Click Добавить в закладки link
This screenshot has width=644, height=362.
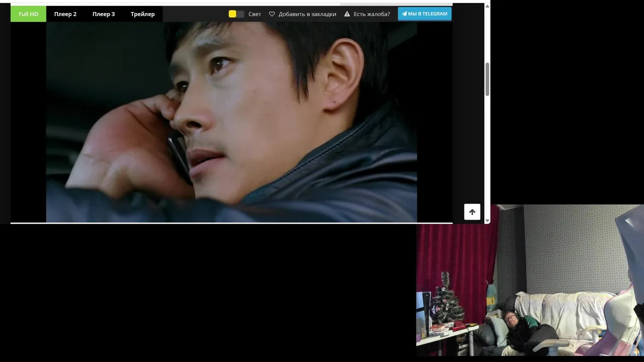(x=307, y=14)
